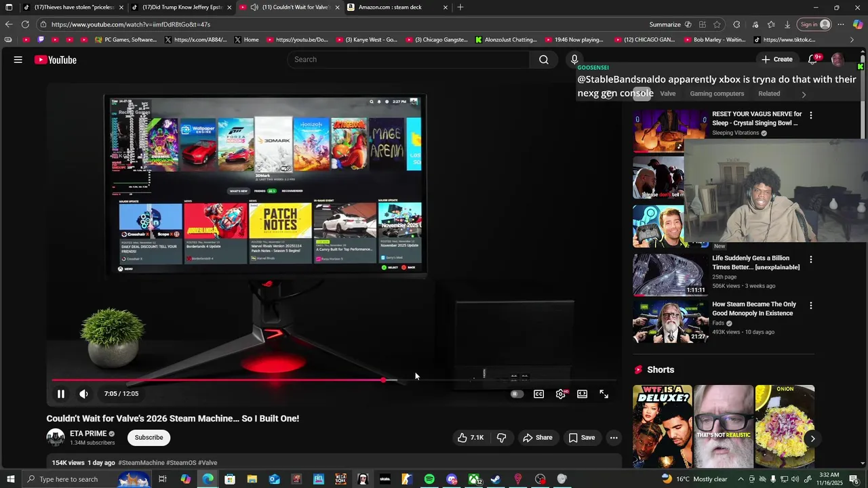868x488 pixels.
Task: Open ETA PRIME channel avatar
Action: point(56,438)
